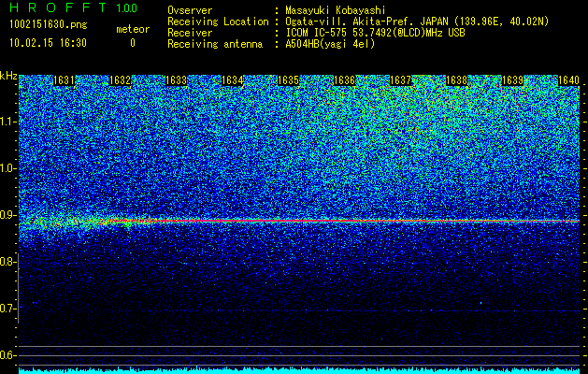Click the location text Ogata-vill. Akita-Pref. JAPAN
Viewport: 588px width, 374px height.
point(366,22)
